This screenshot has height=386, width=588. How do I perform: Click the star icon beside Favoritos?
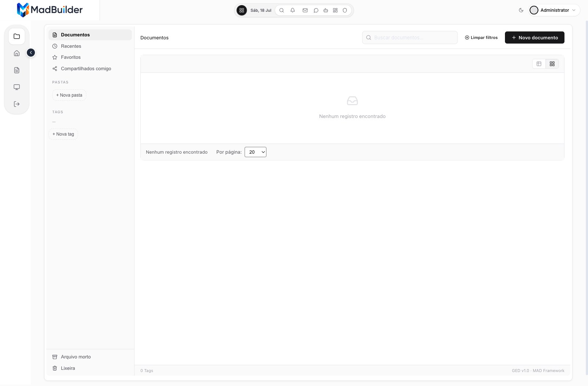coord(55,57)
